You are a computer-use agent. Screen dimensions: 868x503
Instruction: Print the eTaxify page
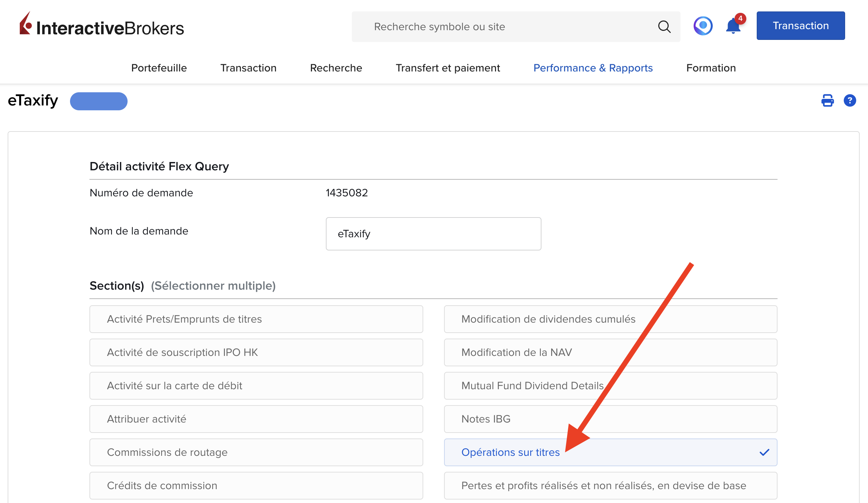(827, 101)
